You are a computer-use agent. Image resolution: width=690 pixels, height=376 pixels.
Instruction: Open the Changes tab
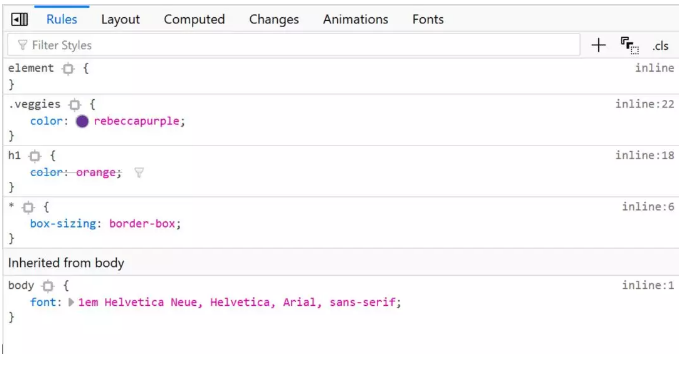pyautogui.click(x=274, y=19)
